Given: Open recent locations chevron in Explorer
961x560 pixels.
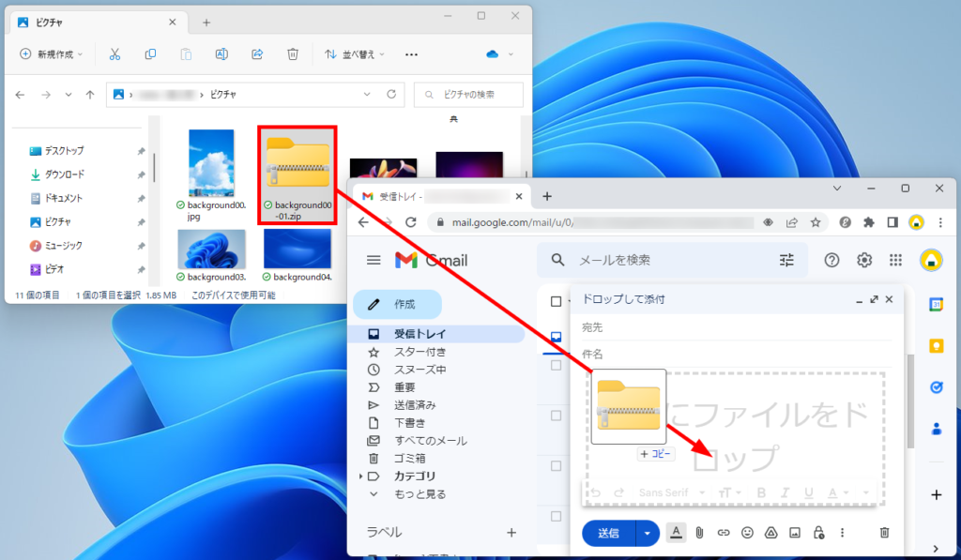Looking at the screenshot, I should (x=68, y=95).
